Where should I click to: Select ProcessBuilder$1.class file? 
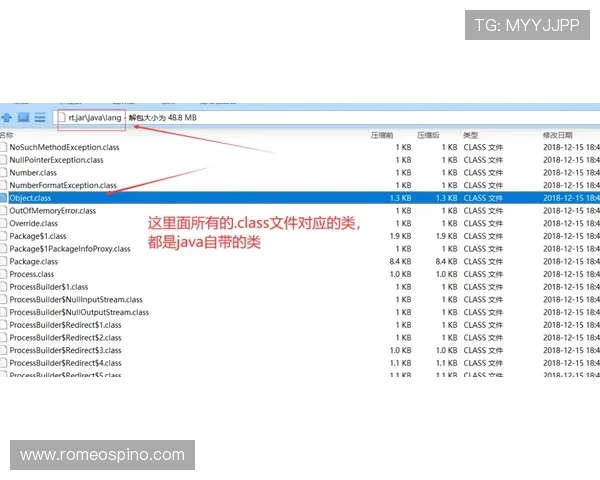[x=49, y=287]
